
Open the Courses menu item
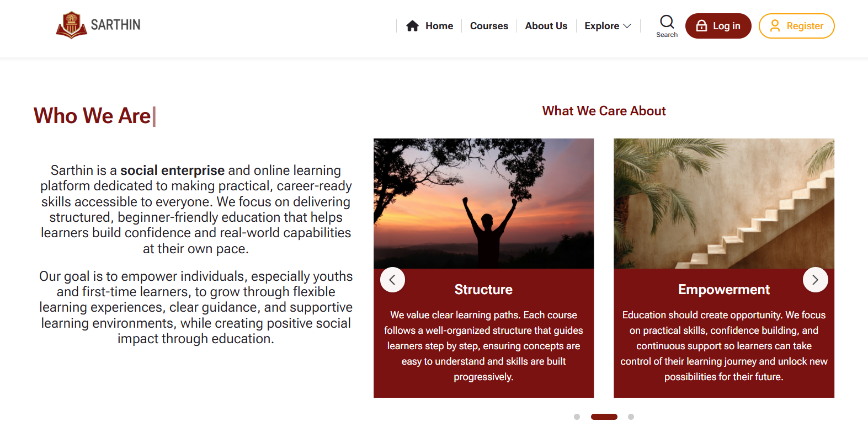click(489, 26)
